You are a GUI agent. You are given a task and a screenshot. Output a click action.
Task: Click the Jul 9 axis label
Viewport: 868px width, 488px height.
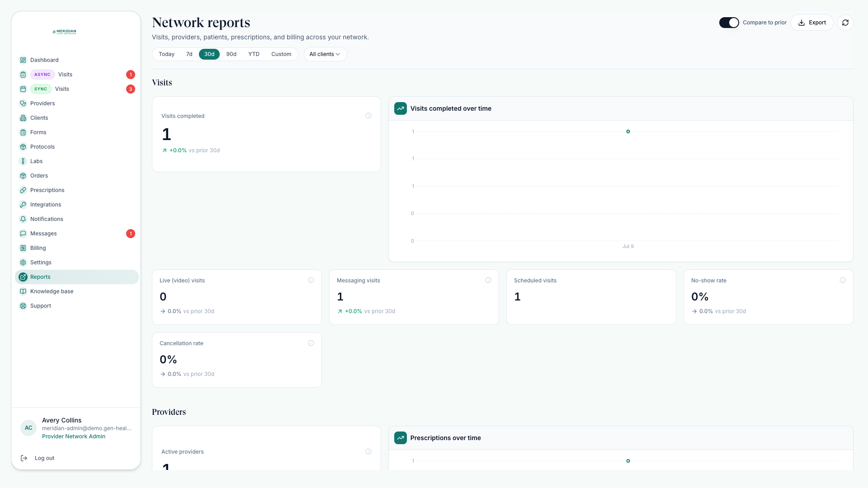pyautogui.click(x=628, y=246)
